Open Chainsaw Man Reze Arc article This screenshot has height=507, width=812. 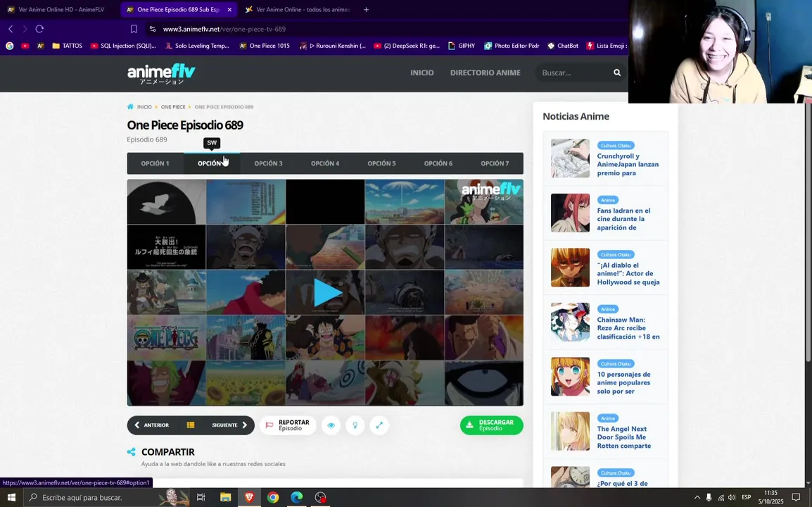click(628, 328)
